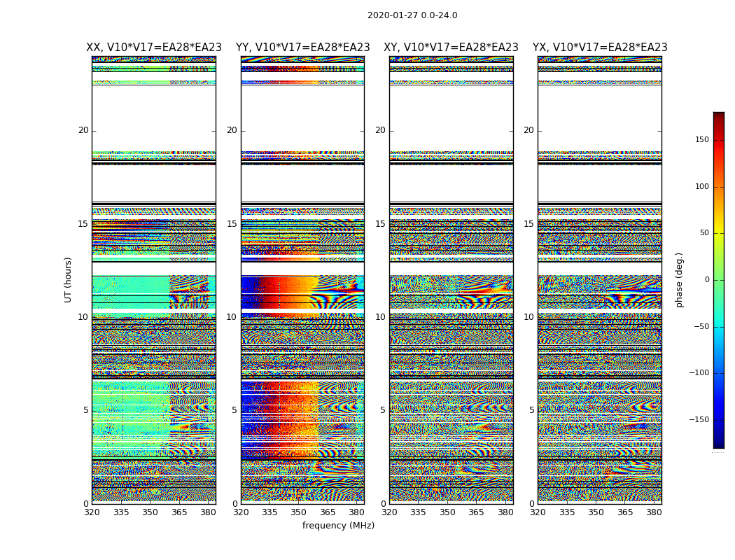Click the UT (hours) axis label

click(x=68, y=280)
